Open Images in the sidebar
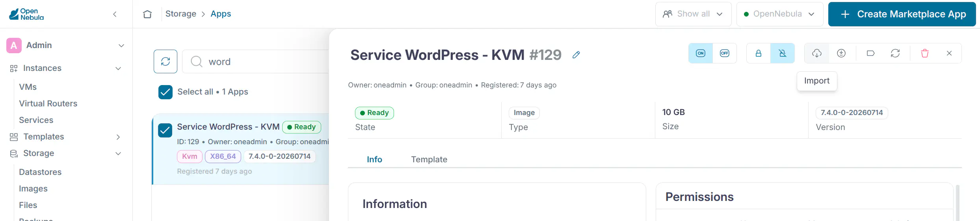The width and height of the screenshot is (980, 221). [33, 189]
